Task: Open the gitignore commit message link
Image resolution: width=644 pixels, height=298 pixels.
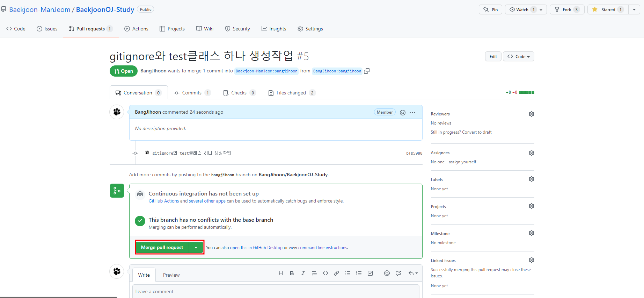Action: [x=192, y=153]
